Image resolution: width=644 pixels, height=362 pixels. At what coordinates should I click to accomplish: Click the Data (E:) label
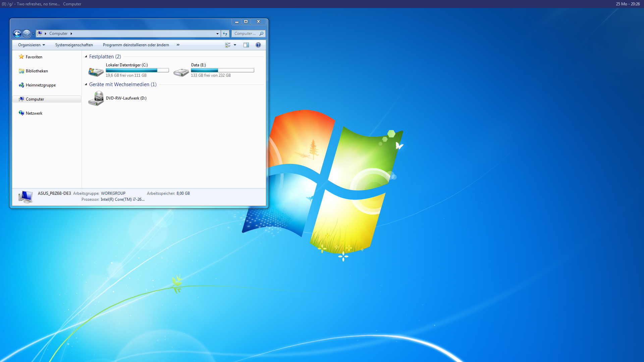coord(199,65)
